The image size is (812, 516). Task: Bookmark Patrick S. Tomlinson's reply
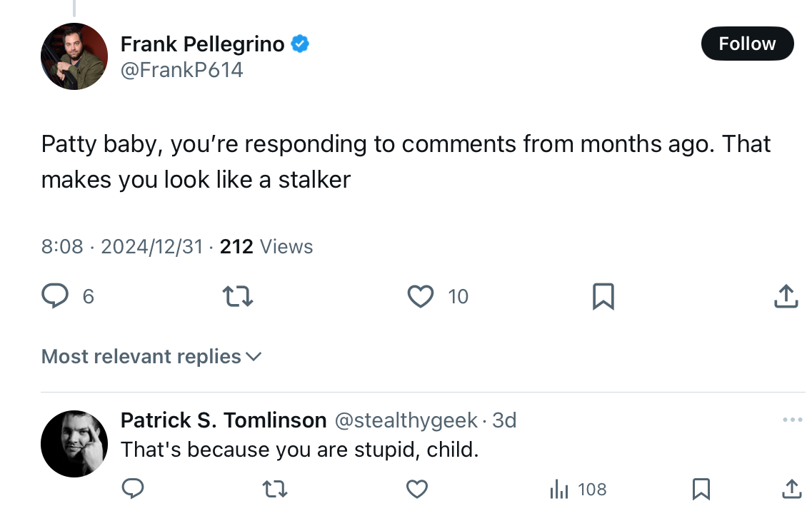(x=701, y=489)
